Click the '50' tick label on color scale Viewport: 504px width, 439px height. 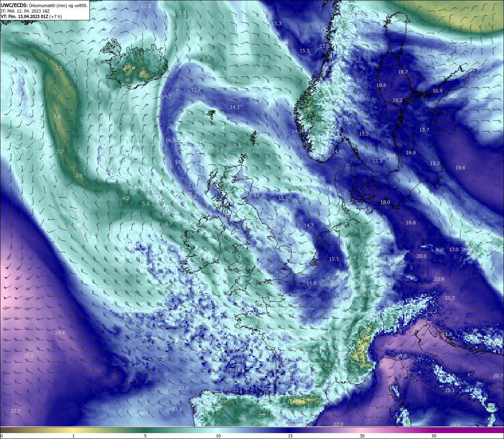click(x=434, y=436)
